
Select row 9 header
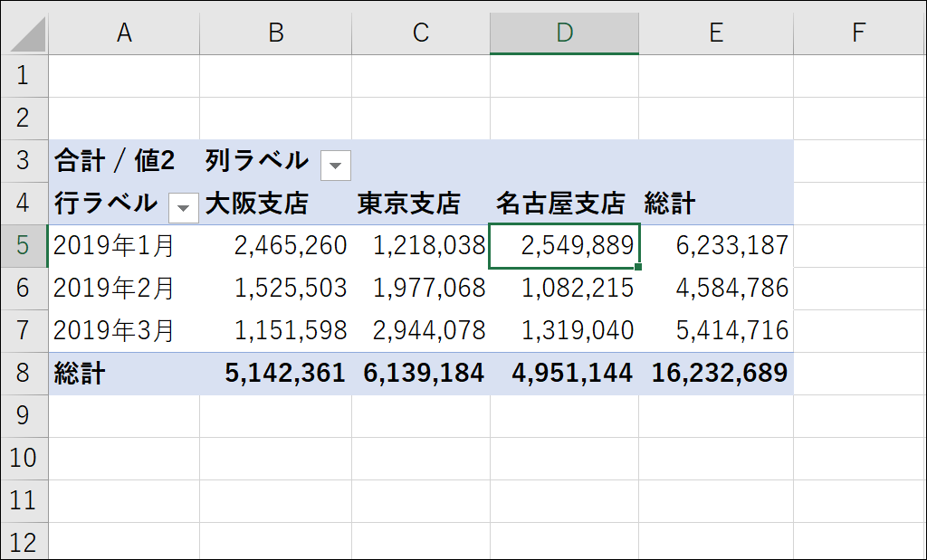pyautogui.click(x=24, y=416)
